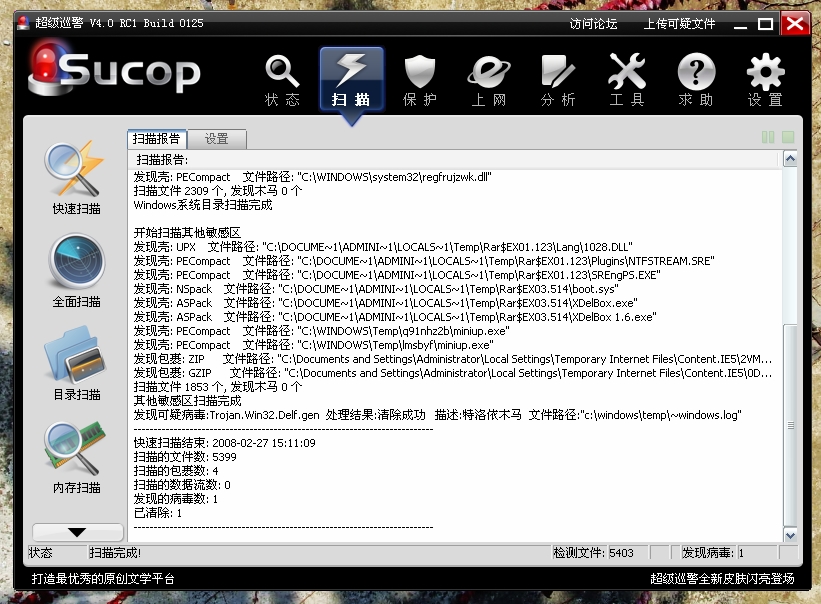Viewport: 821px width, 604px height.
Task: Click the 扫描的包裹数: 4 line
Action: 176,471
